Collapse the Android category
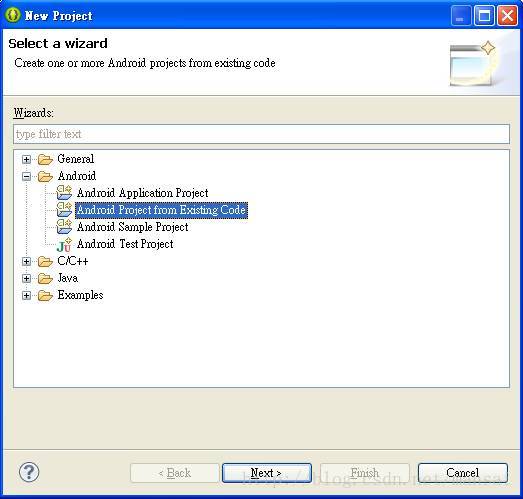Image resolution: width=523 pixels, height=499 pixels. coord(26,176)
